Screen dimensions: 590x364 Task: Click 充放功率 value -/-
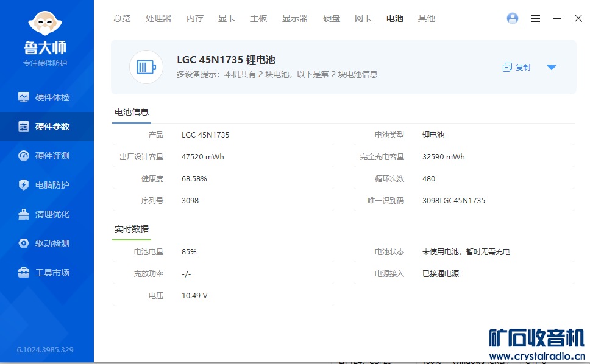point(187,274)
